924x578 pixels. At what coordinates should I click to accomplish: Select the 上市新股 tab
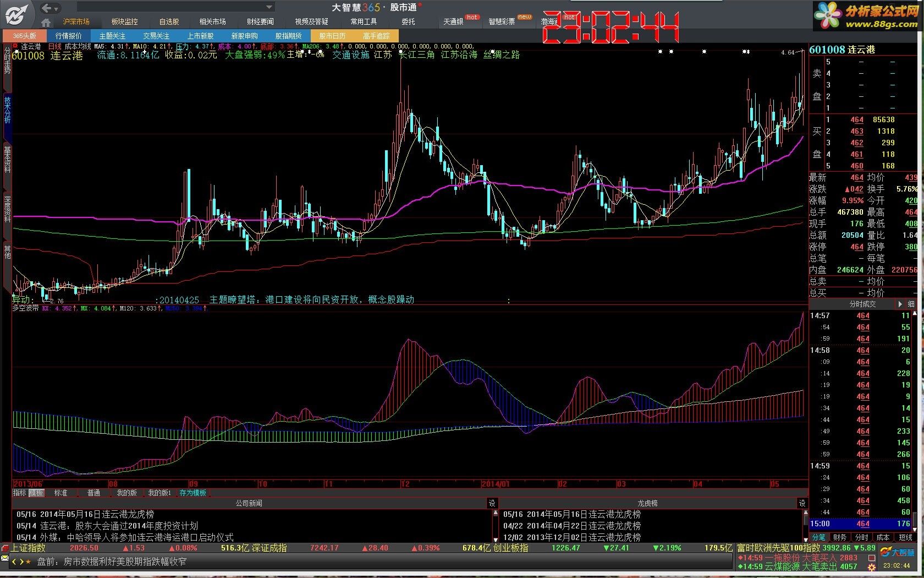(200, 36)
